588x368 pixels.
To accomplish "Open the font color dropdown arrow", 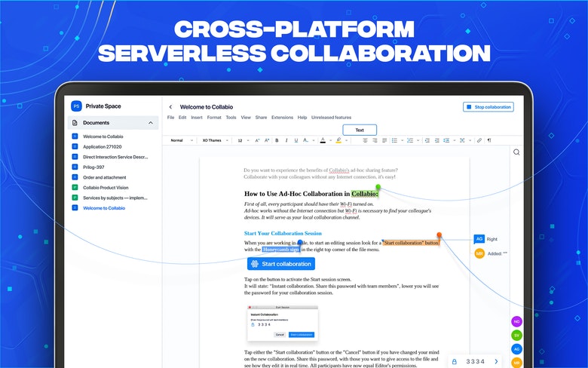I will (330, 140).
